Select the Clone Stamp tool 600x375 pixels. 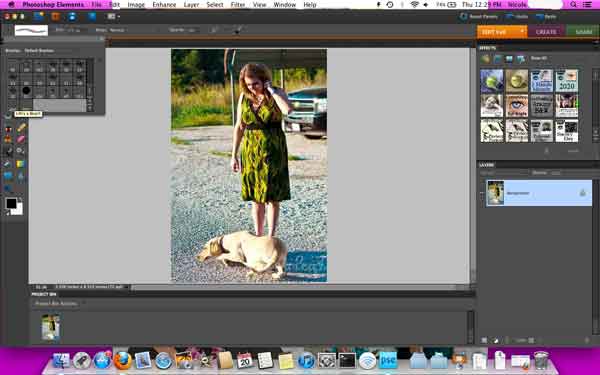tap(8, 139)
